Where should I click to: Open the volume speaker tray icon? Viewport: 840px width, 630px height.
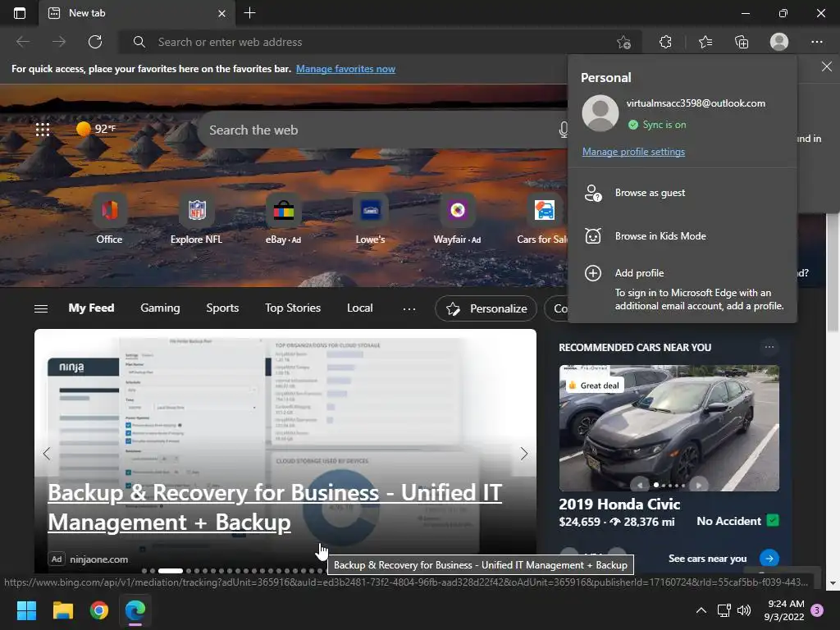point(743,610)
